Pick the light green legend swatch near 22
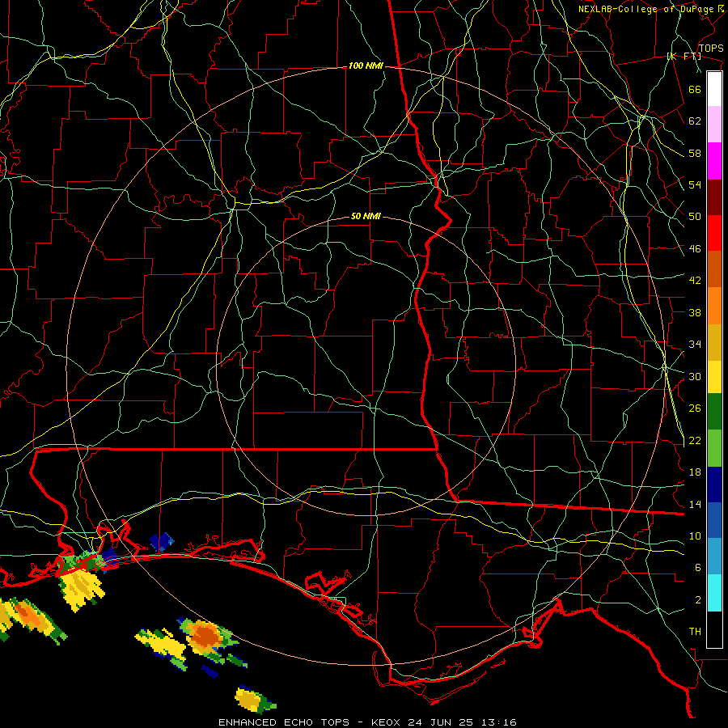728x728 pixels. [714, 448]
